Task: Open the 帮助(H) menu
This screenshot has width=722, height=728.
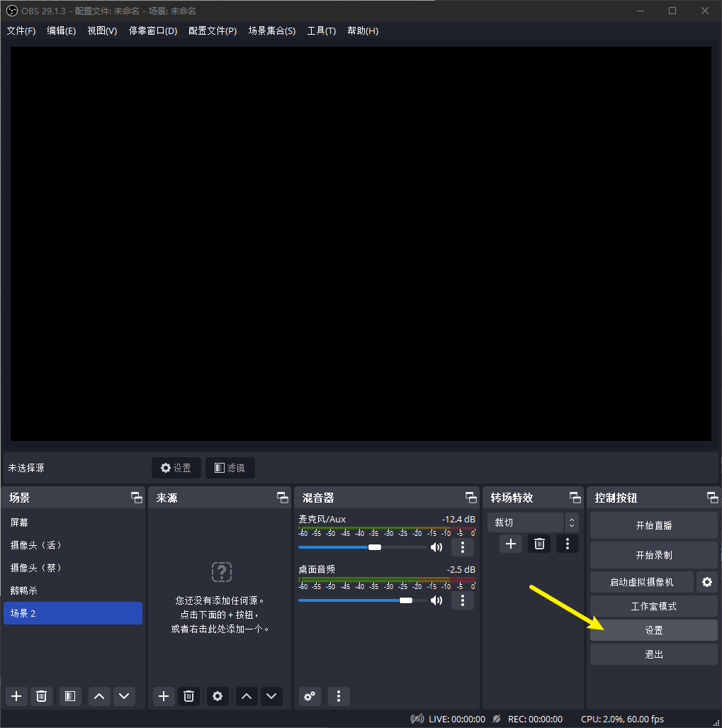Action: pyautogui.click(x=363, y=30)
